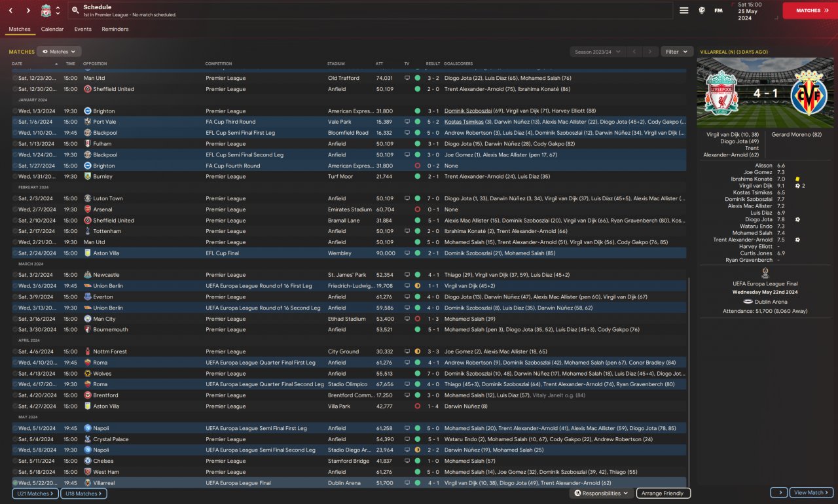Screen dimensions: 838x504
Task: Go back using the left navigation arrow
Action: (x=11, y=10)
